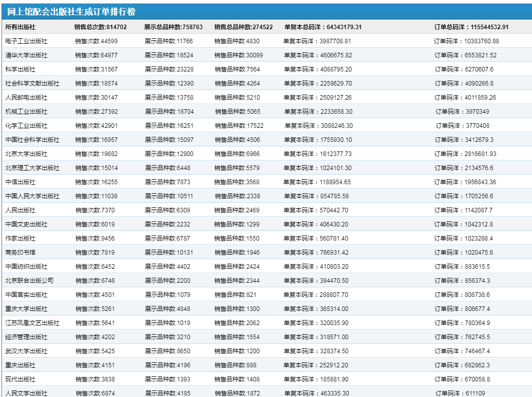Open the 江苏凤凰文艺出版社 entry
This screenshot has width=532, height=397.
coord(32,323)
